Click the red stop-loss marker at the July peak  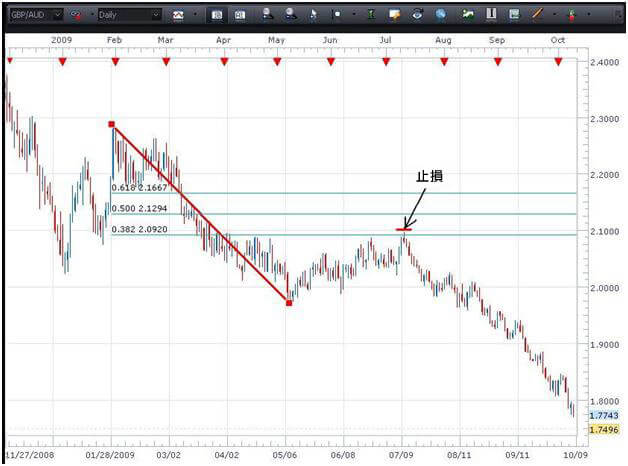(403, 230)
